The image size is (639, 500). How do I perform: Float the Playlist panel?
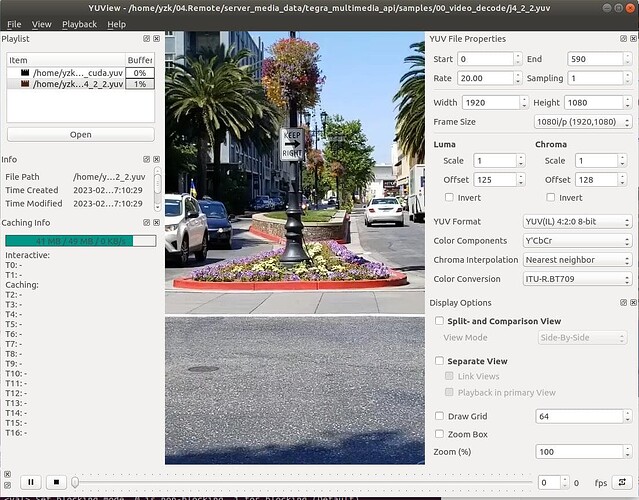click(x=147, y=38)
